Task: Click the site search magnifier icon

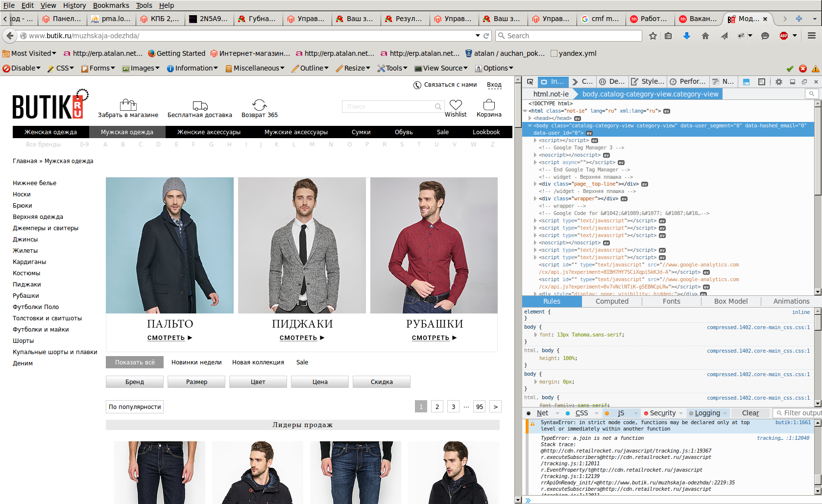Action: (438, 106)
